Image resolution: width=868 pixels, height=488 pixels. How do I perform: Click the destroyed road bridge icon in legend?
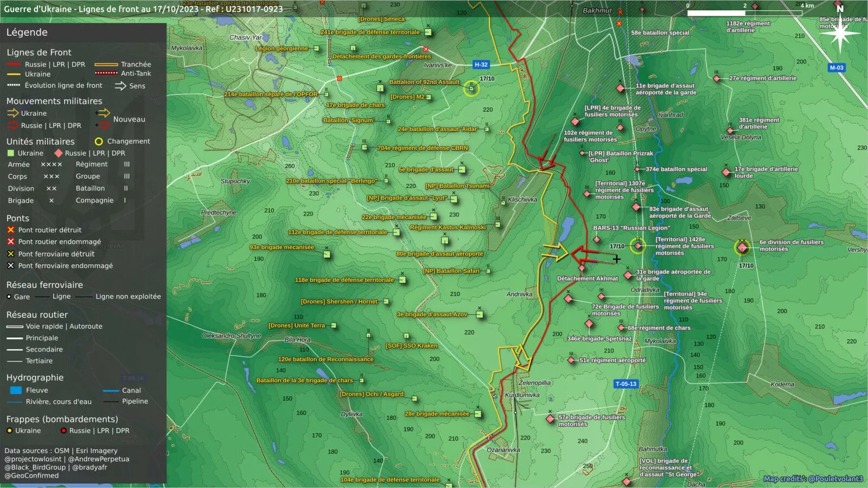(10, 230)
